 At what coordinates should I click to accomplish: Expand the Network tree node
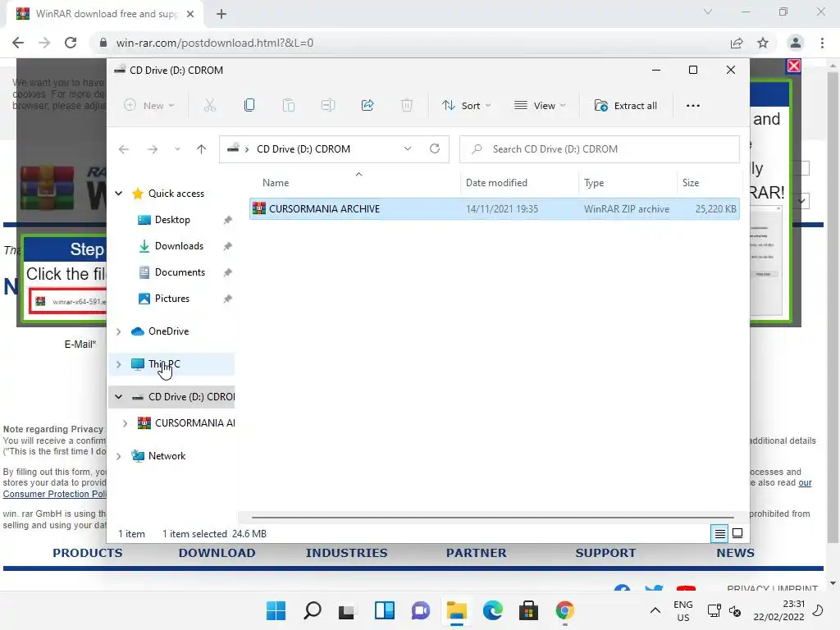[119, 456]
